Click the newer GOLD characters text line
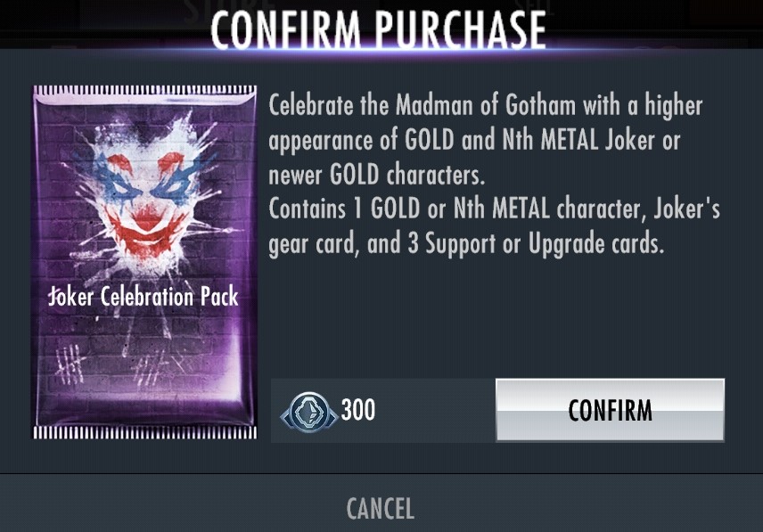Screen dimensions: 763x532 click(x=377, y=174)
